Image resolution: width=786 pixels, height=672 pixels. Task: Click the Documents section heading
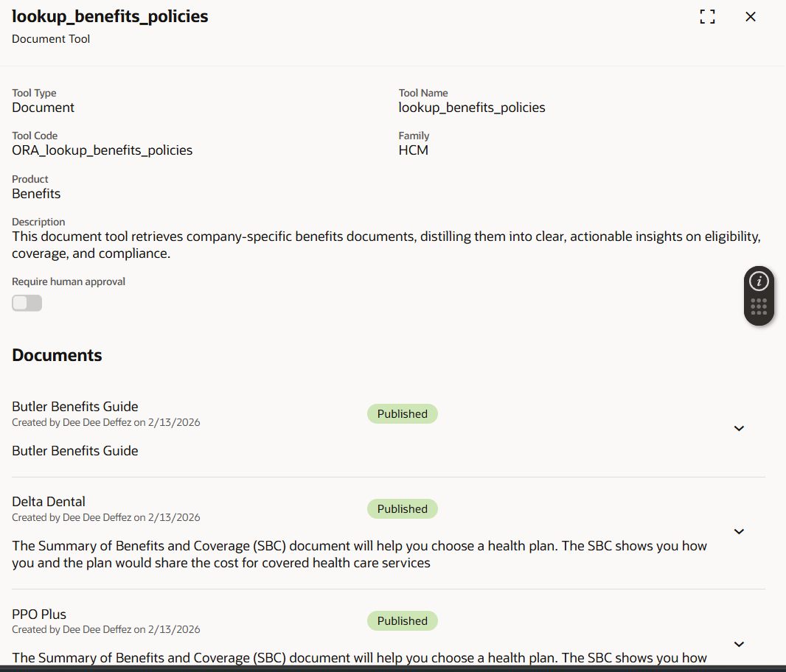[x=57, y=355]
